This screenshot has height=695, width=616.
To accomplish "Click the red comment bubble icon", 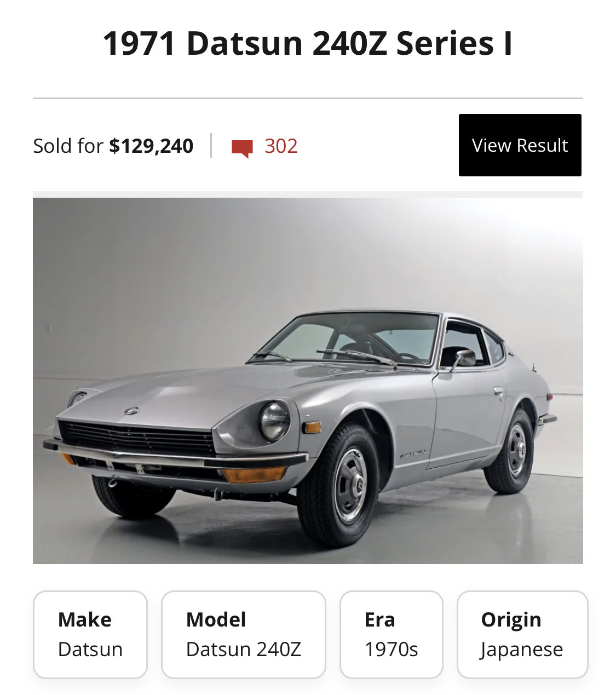I will 242,148.
